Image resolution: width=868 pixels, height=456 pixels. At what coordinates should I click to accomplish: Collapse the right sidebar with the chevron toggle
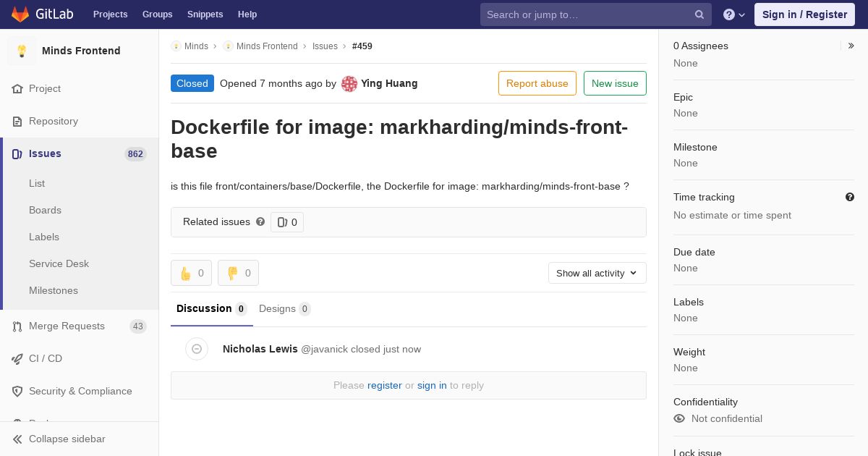851,46
